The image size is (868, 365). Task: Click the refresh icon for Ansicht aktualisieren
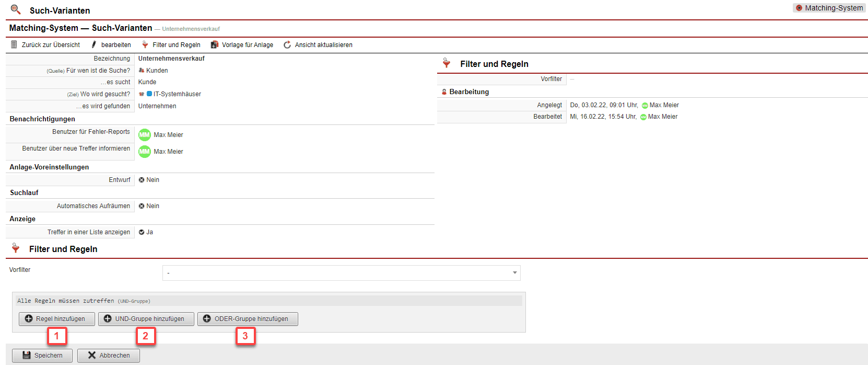coord(287,45)
